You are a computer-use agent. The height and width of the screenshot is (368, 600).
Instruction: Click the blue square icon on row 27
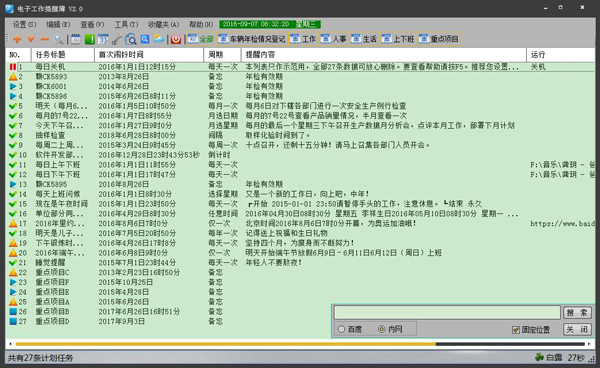13,321
